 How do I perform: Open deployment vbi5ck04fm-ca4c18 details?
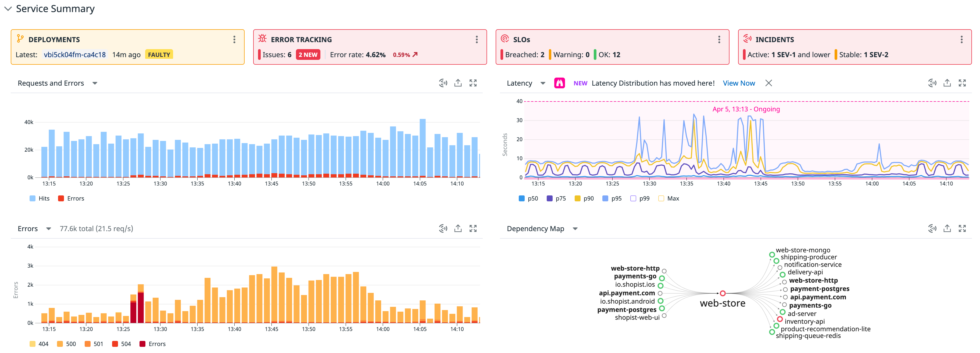74,54
